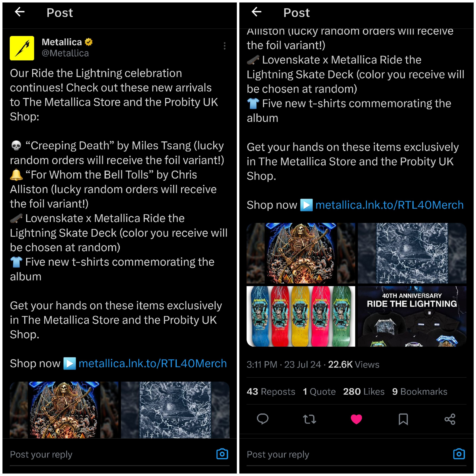View the 43 Reposts list
The height and width of the screenshot is (476, 476).
click(x=271, y=392)
